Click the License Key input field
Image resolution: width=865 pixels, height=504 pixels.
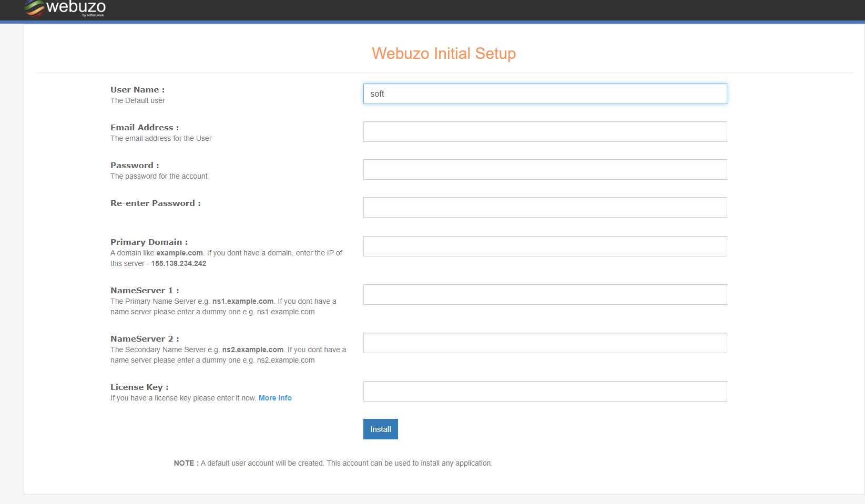pos(545,392)
